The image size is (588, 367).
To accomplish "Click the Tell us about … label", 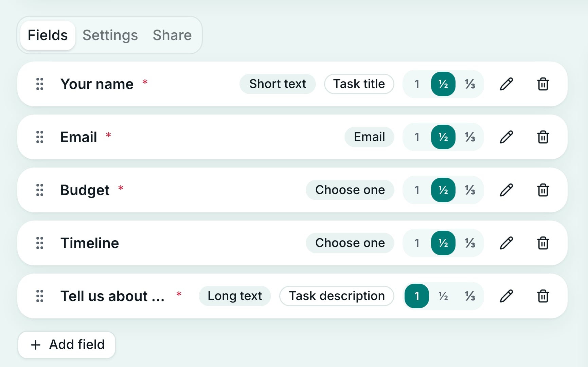I will (x=112, y=296).
